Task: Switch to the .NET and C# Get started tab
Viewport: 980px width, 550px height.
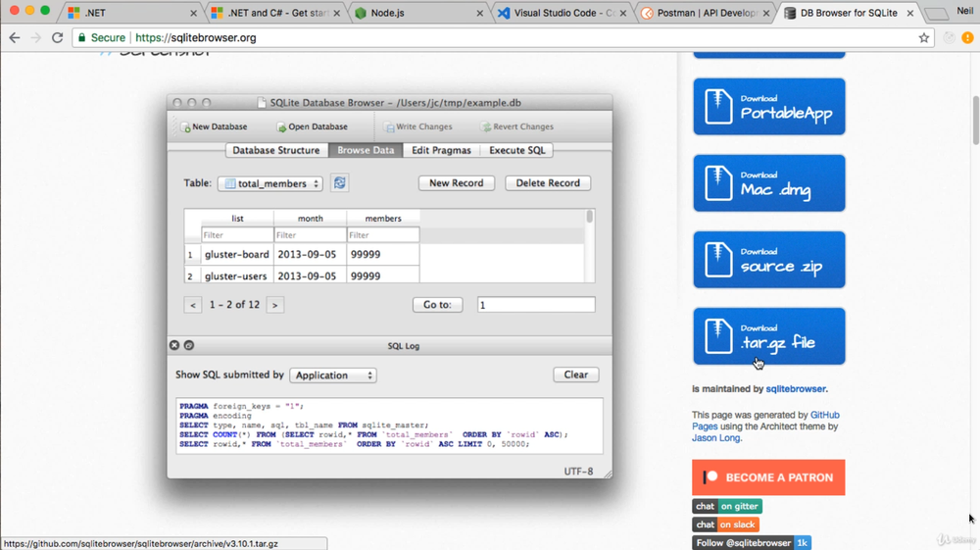Action: pos(275,13)
